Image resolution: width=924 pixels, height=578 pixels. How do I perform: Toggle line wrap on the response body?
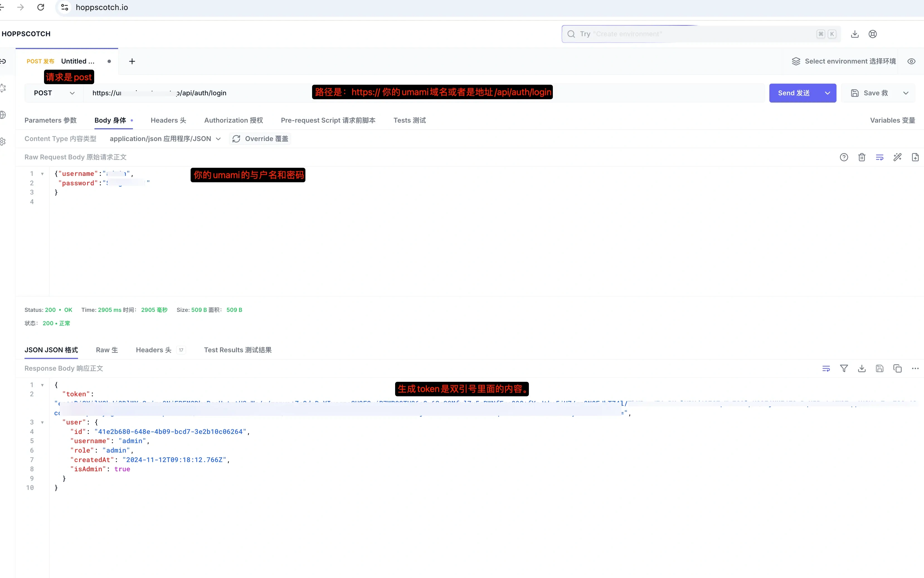pos(826,368)
